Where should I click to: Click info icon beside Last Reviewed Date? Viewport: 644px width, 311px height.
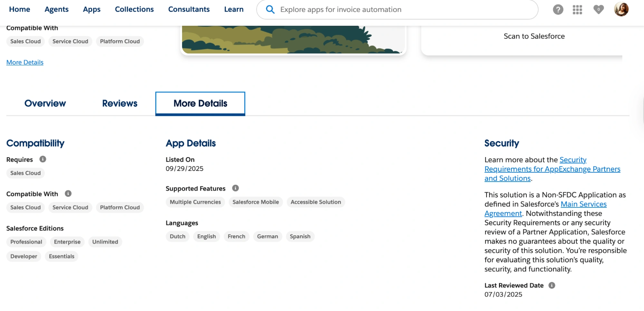[x=552, y=285]
